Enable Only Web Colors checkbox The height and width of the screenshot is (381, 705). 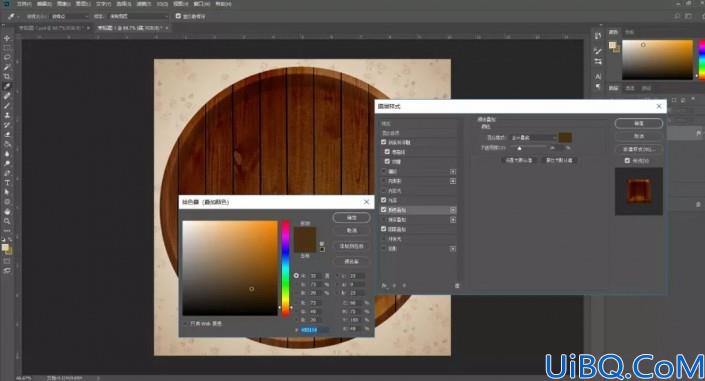[x=186, y=323]
